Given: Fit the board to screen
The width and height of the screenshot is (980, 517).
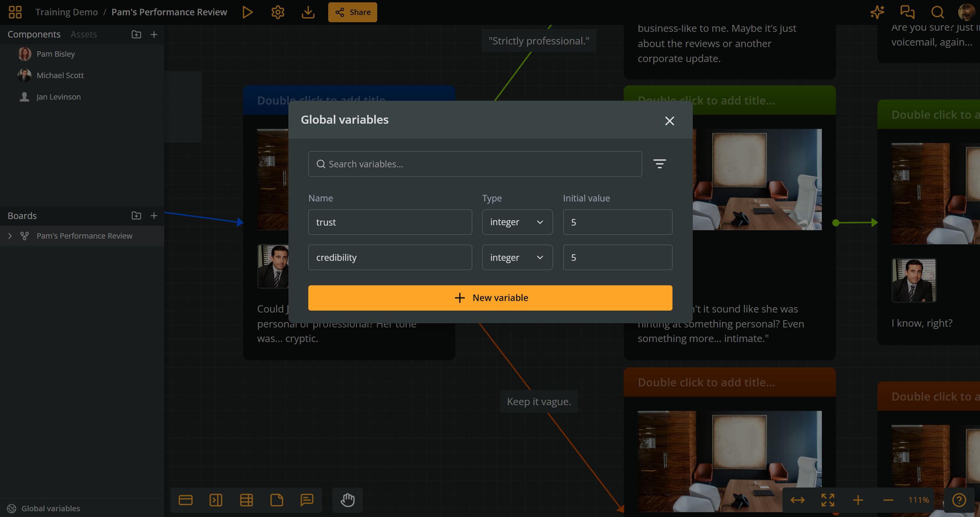Looking at the screenshot, I should pyautogui.click(x=827, y=500).
